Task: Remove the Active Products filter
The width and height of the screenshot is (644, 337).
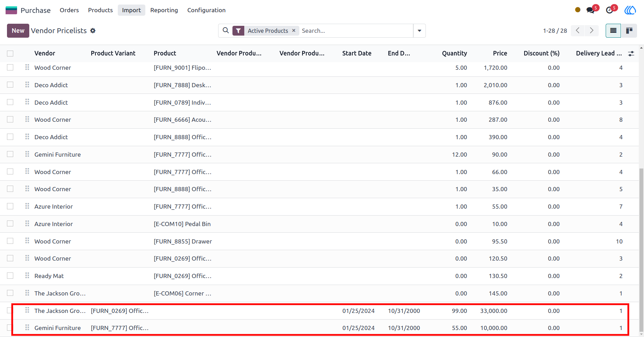Action: point(294,30)
